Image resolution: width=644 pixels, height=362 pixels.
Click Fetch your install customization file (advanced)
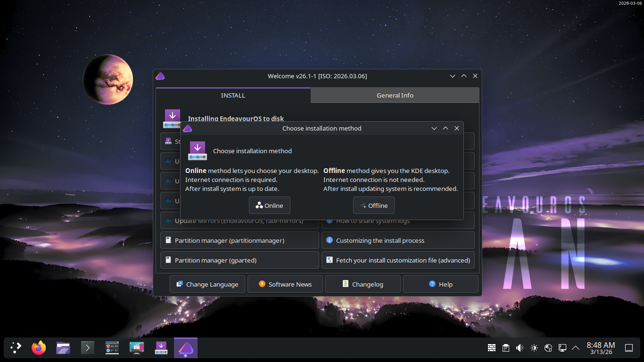click(398, 260)
